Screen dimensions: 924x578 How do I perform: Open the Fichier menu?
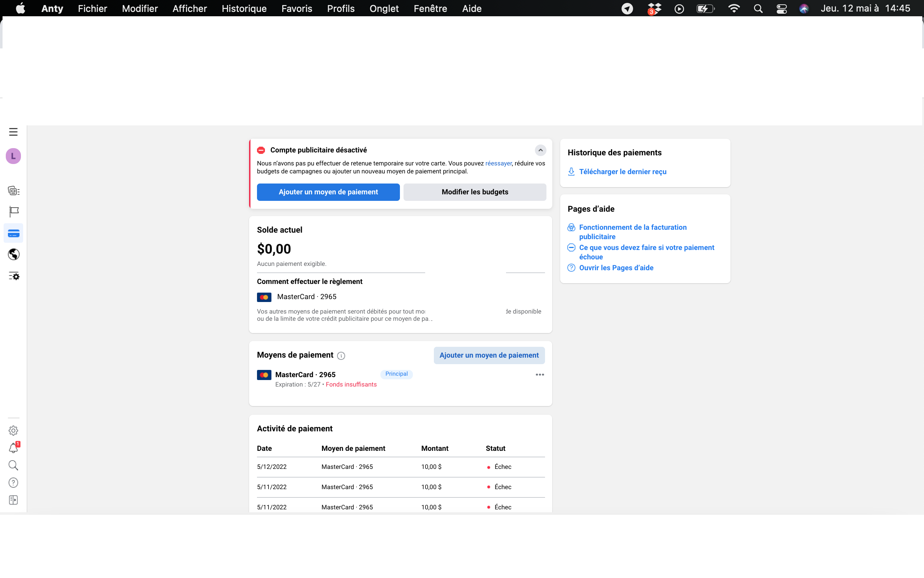[x=92, y=8]
